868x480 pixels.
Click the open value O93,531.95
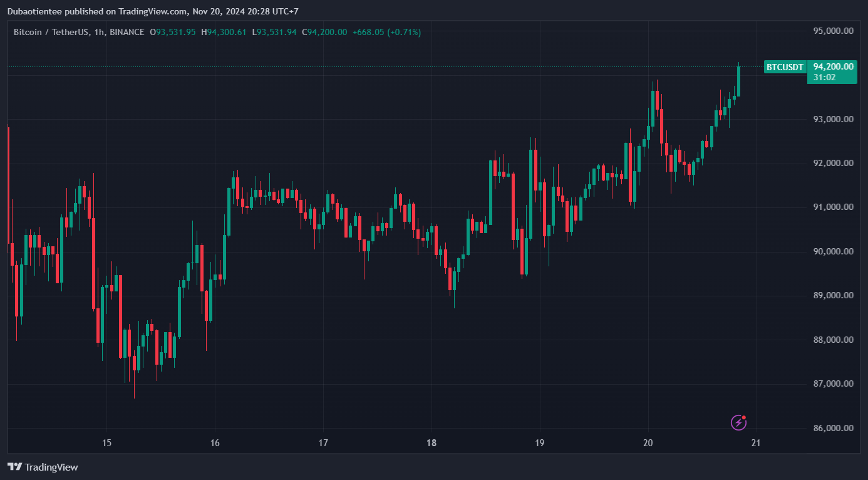tap(172, 32)
